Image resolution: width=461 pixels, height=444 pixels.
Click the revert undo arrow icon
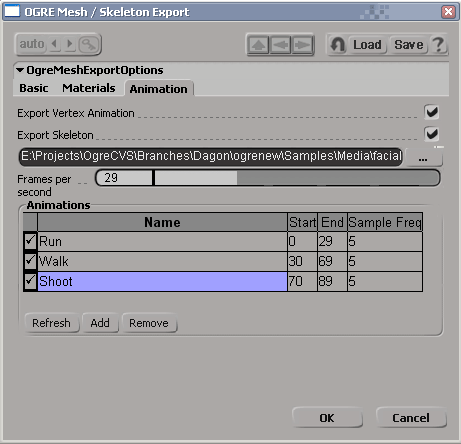click(x=338, y=44)
